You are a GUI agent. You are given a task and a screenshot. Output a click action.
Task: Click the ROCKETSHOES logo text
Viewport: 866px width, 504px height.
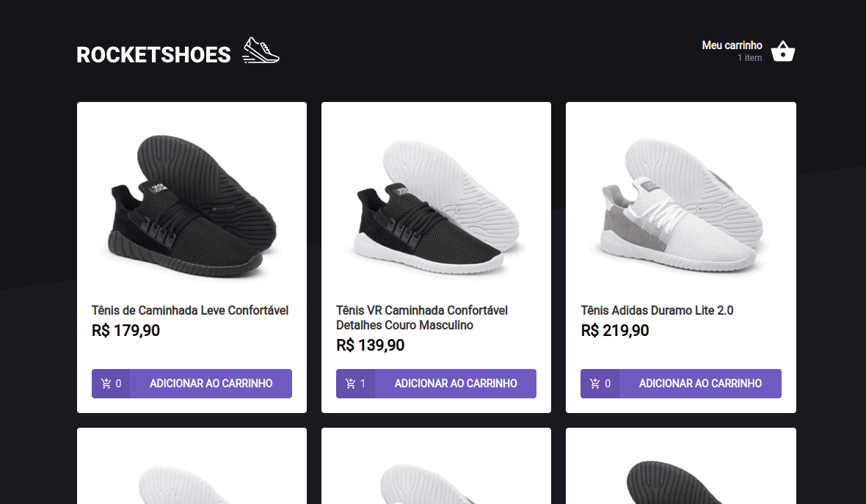click(153, 54)
